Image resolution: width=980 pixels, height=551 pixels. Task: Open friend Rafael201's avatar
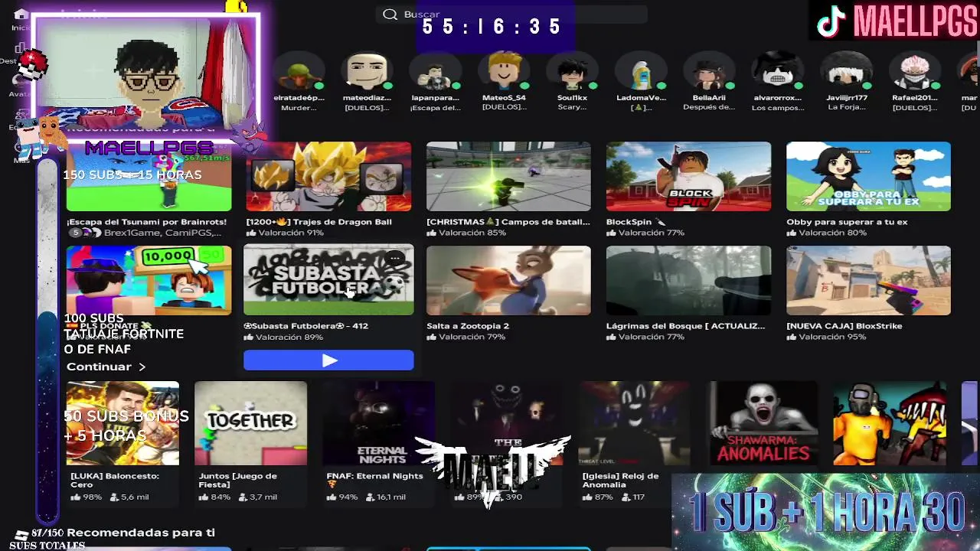click(x=915, y=73)
